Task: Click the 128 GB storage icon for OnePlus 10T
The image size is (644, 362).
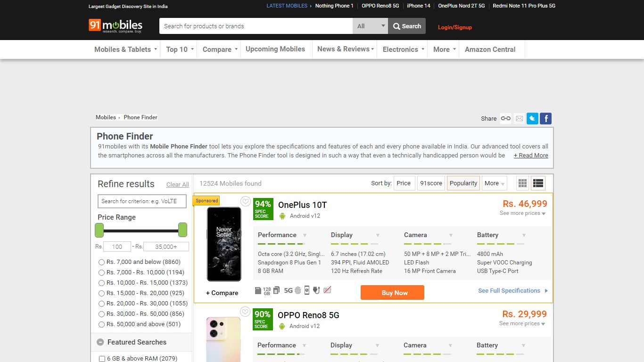Action: click(x=263, y=290)
